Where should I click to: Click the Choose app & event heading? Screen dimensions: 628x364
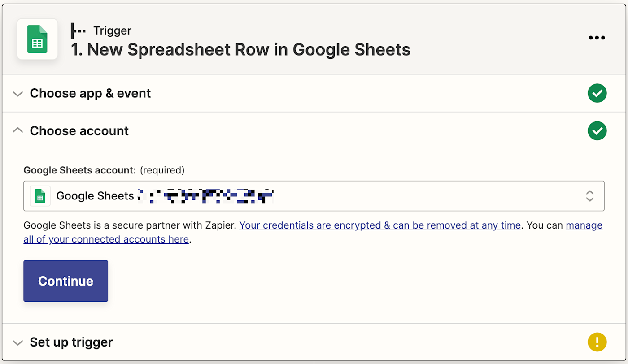[x=90, y=93]
